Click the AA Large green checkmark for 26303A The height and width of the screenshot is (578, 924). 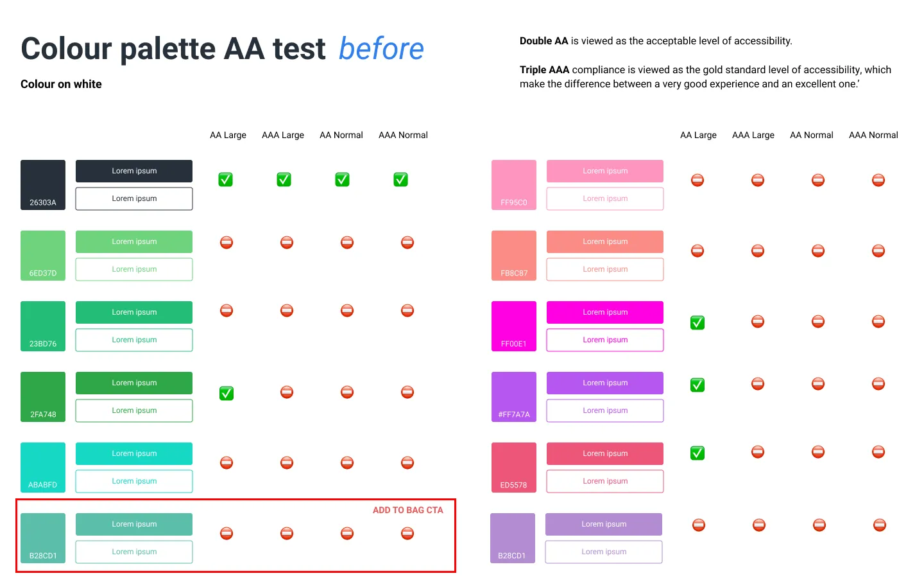tap(225, 180)
